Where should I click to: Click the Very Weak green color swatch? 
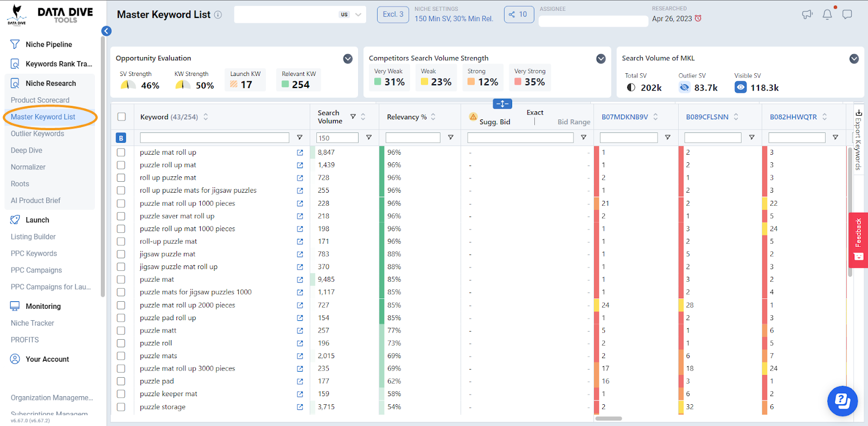[378, 82]
